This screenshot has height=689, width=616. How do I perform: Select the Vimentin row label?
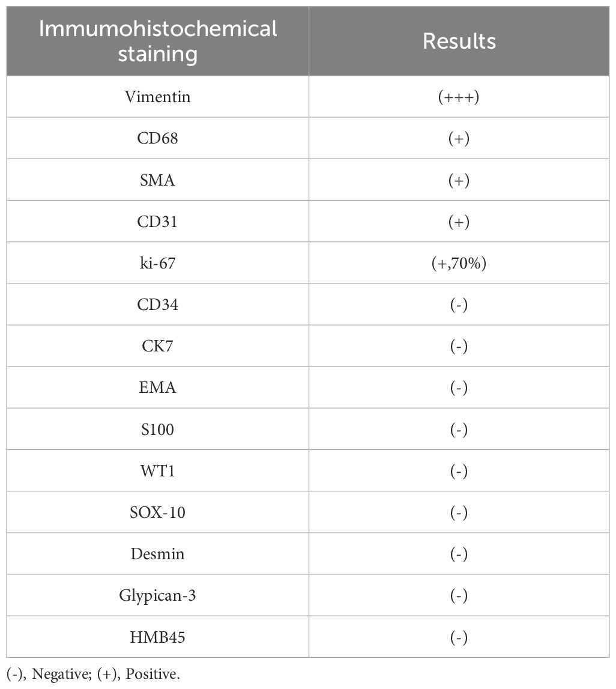[157, 97]
